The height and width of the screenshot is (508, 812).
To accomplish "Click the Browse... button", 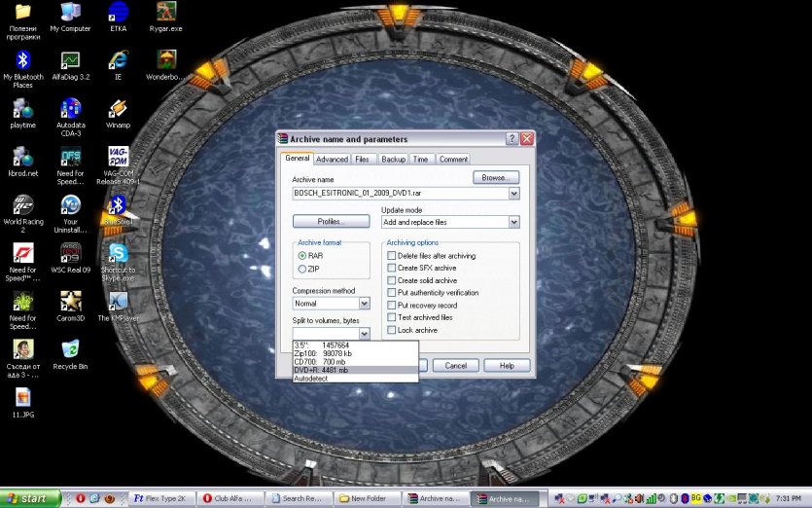I will pos(496,178).
